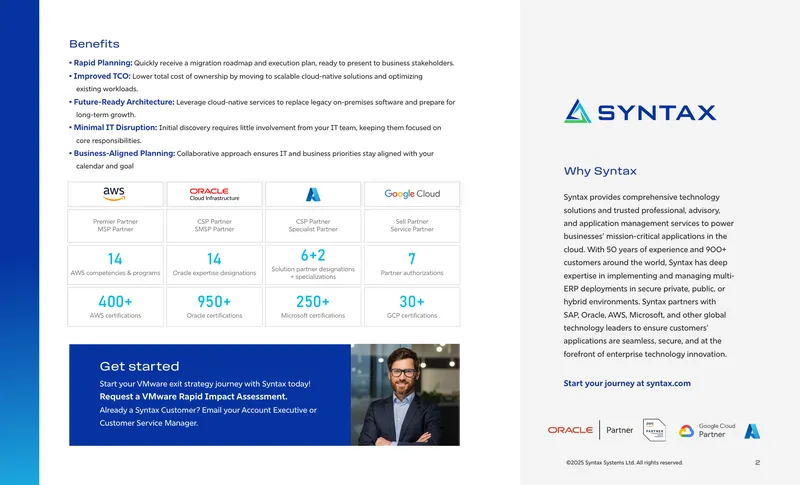Screen dimensions: 800x485
Task: Click the 'CSP Partner SMSP Partner' cell
Action: [x=214, y=225]
